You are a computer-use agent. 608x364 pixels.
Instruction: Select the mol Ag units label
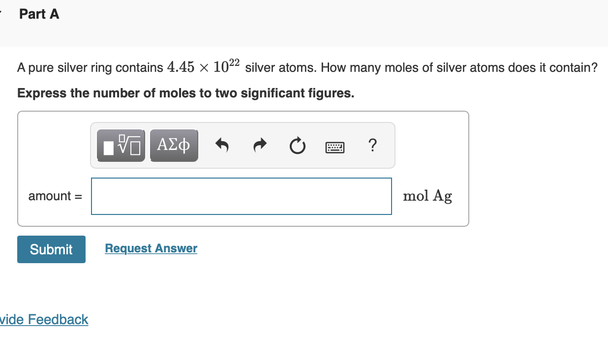[427, 196]
